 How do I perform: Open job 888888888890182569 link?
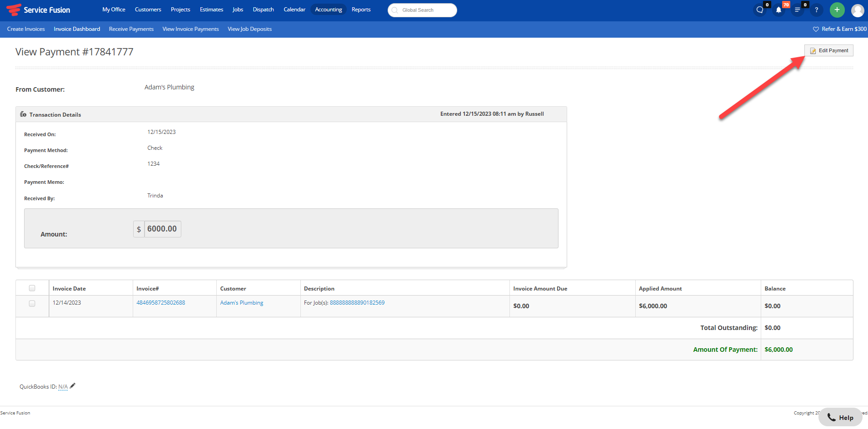[357, 303]
